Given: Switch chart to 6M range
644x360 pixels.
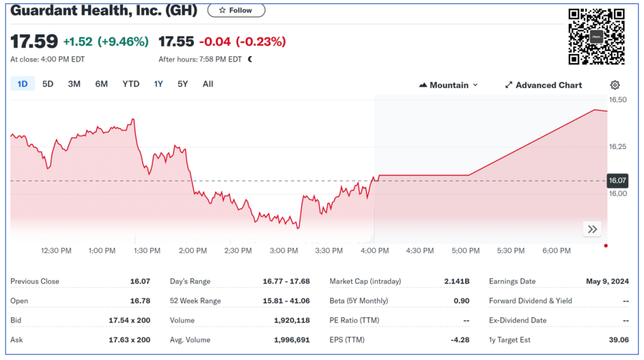Looking at the screenshot, I should [x=101, y=84].
